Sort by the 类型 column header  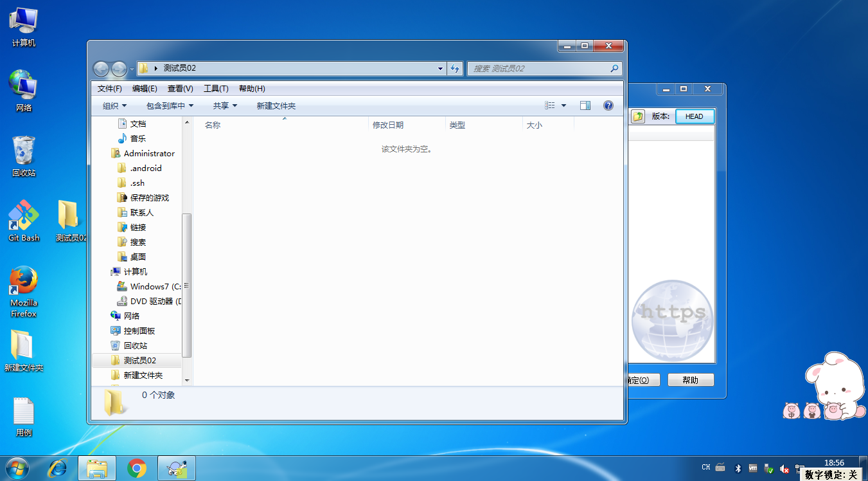(484, 125)
